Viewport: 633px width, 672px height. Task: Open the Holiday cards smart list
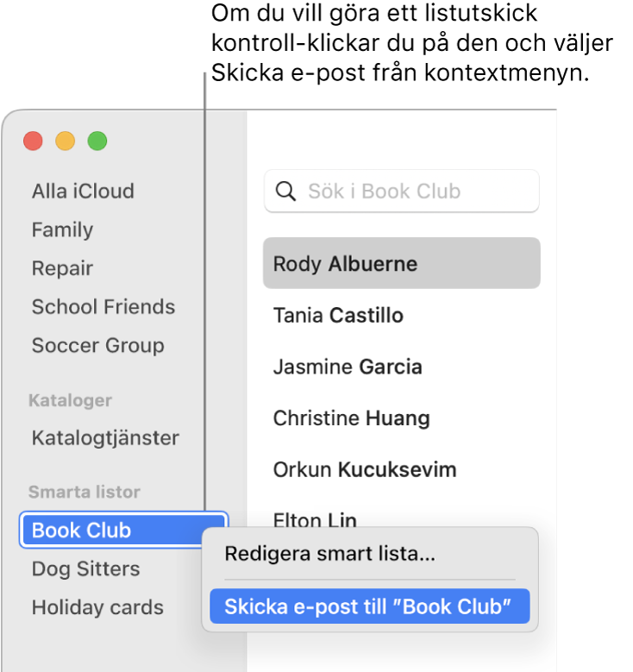coord(97,607)
